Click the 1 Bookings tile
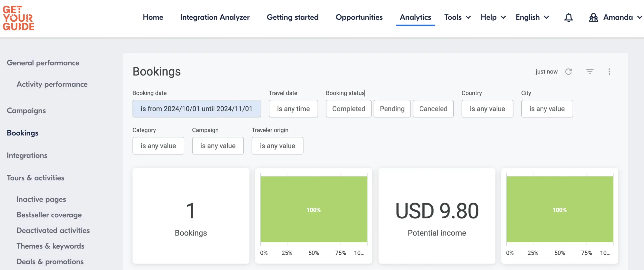This screenshot has width=644, height=270. tap(191, 216)
